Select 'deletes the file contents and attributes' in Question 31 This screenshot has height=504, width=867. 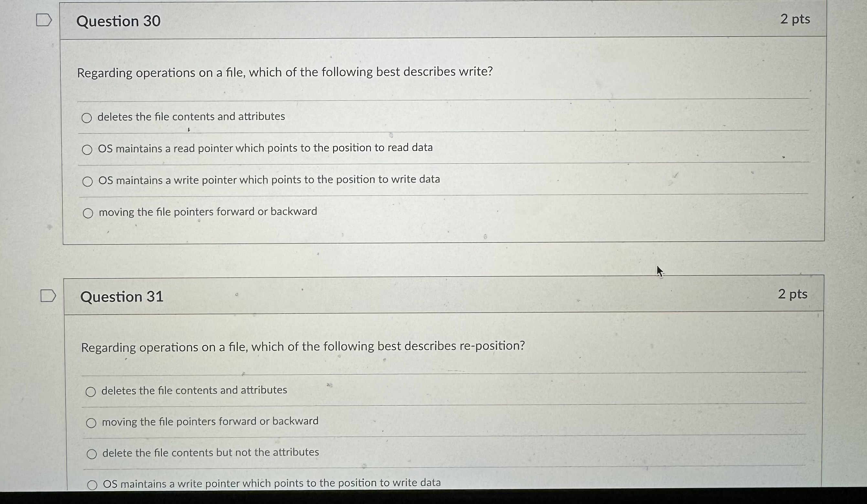92,391
